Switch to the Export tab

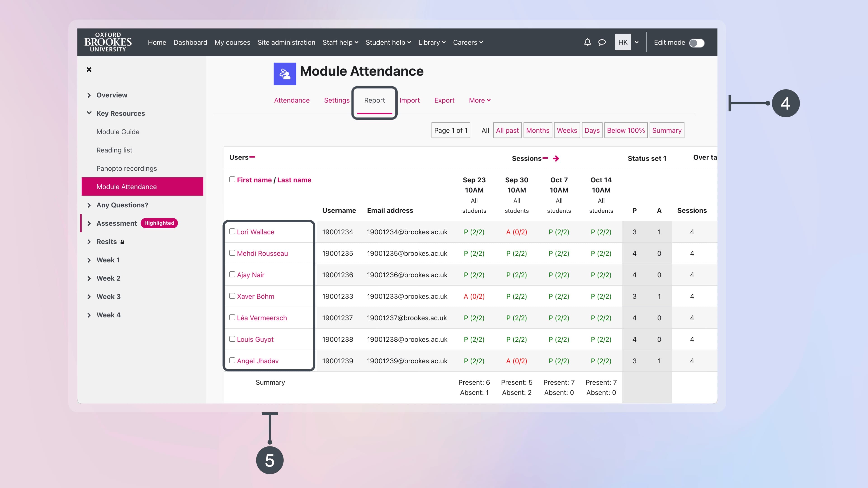click(x=444, y=100)
